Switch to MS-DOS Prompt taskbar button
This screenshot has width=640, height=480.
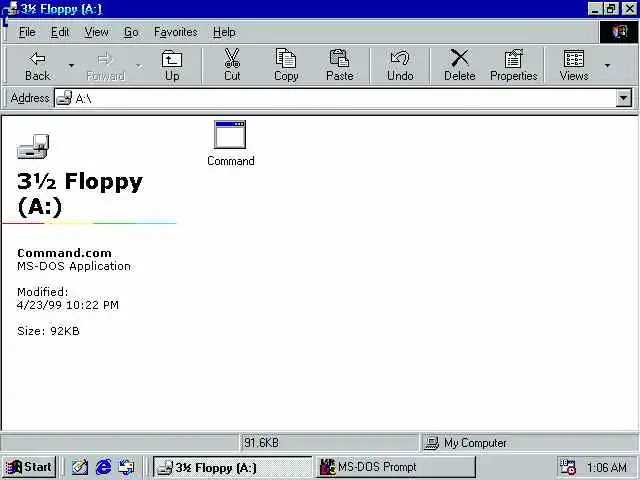395,467
